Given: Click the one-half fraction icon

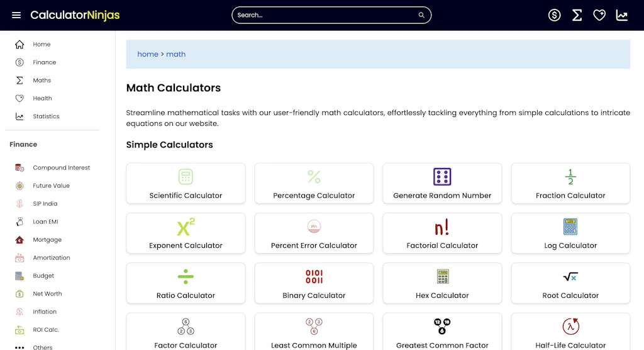Looking at the screenshot, I should pos(570,177).
